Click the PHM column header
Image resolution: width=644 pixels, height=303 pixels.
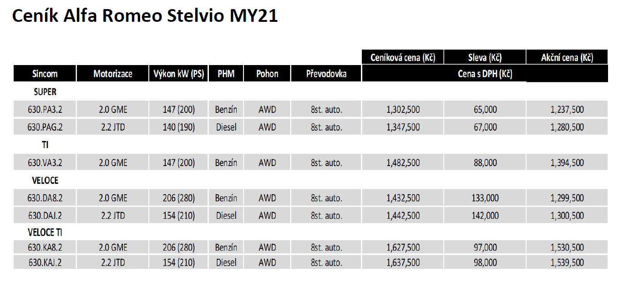(226, 74)
